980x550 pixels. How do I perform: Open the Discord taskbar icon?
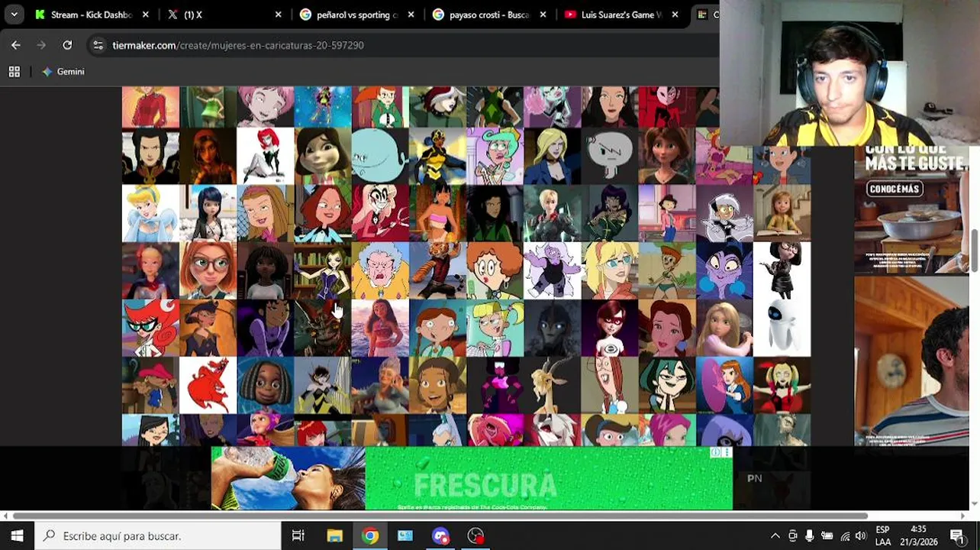point(440,536)
